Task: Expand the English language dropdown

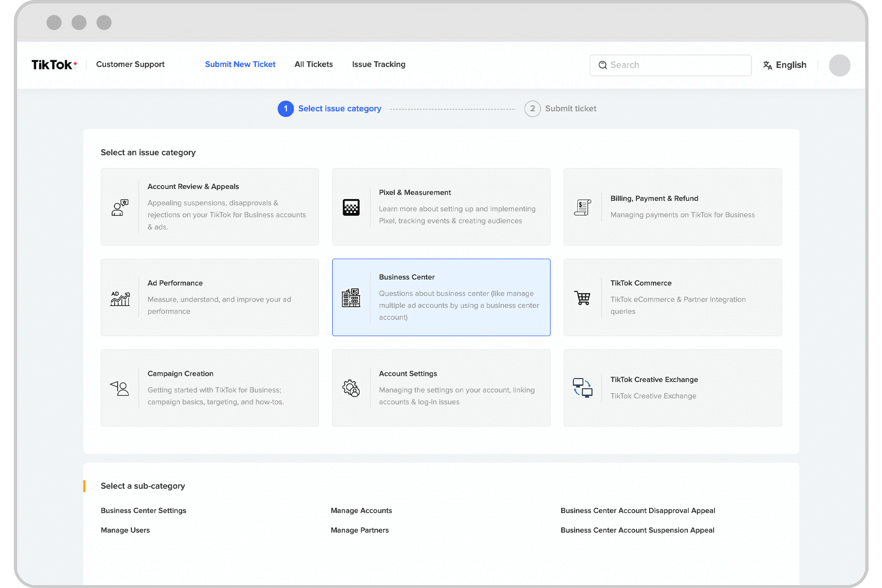Action: 785,65
